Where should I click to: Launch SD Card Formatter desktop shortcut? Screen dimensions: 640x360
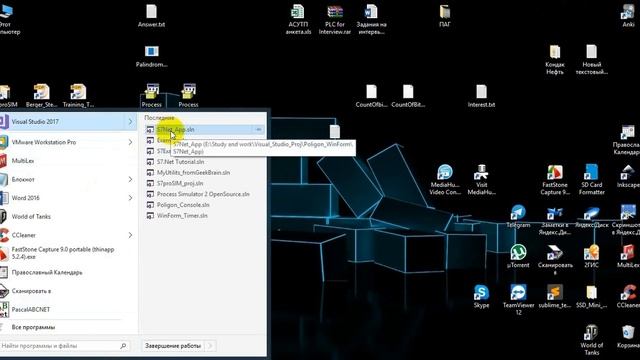tap(591, 180)
